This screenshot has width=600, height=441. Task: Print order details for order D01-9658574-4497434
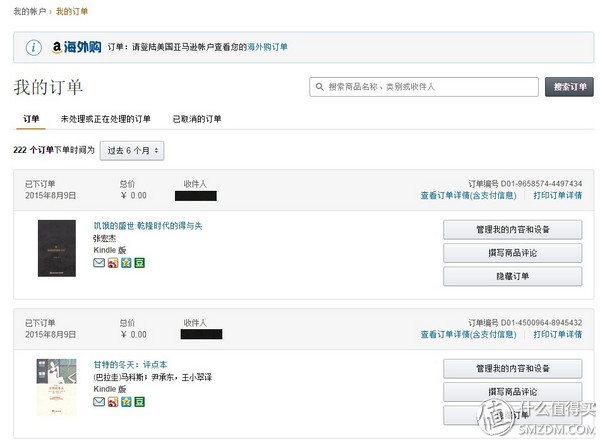[x=558, y=196]
